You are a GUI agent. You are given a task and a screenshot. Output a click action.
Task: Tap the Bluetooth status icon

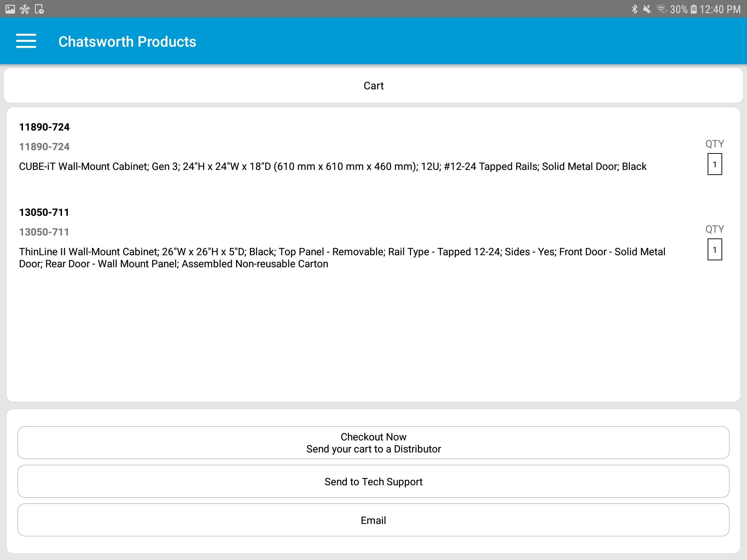tap(634, 9)
